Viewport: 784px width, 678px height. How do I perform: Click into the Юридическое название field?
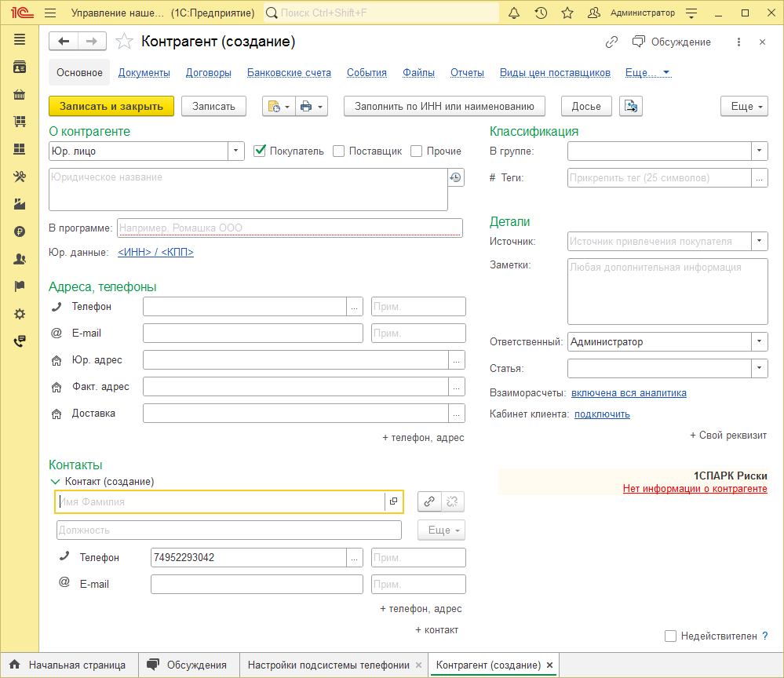pos(247,188)
